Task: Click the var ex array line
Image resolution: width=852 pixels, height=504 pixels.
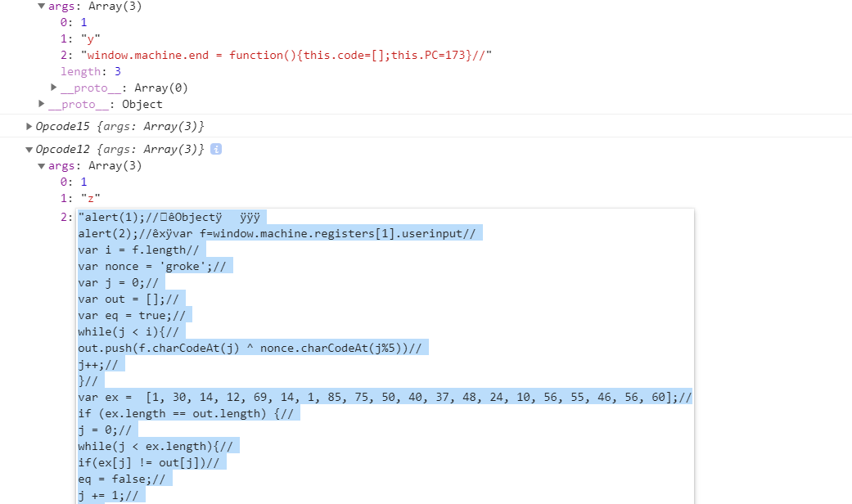Action: point(385,397)
